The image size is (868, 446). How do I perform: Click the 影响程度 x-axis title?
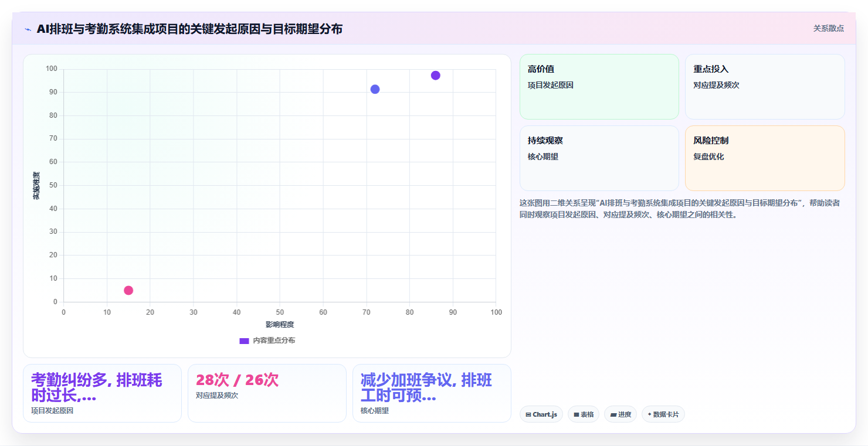(280, 325)
